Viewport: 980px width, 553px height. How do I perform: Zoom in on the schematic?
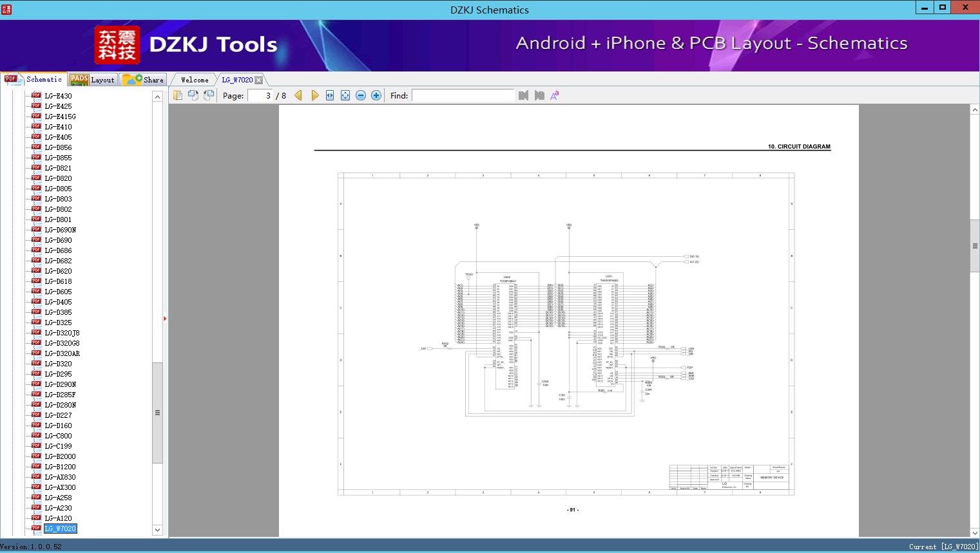[376, 95]
